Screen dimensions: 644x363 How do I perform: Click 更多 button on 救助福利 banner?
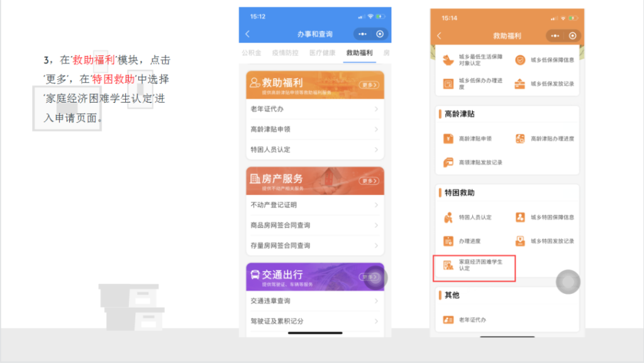369,85
